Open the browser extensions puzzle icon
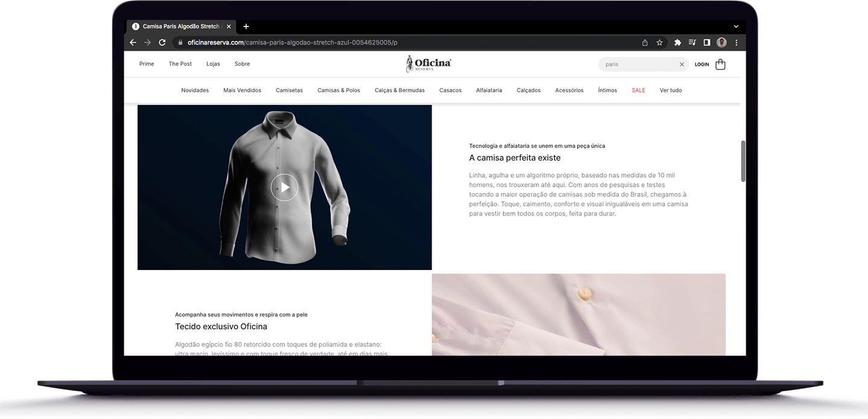868x419 pixels. click(677, 42)
